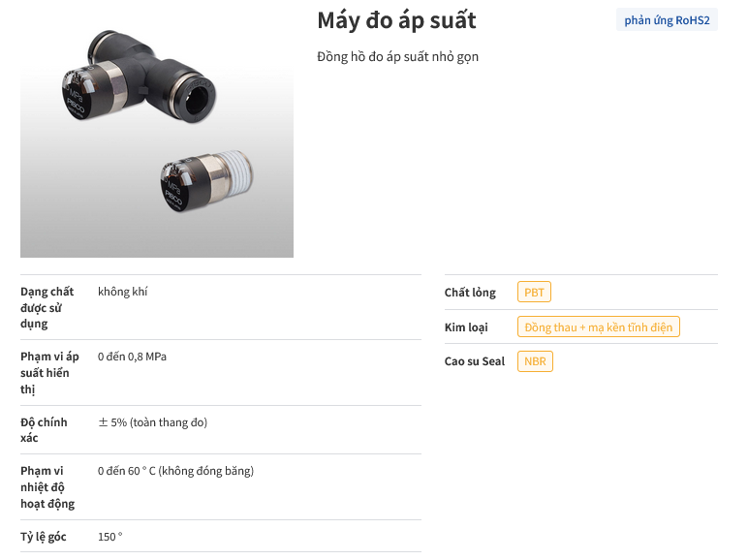Click the "không khí" value text
This screenshot has height=560, width=748.
pos(123,292)
